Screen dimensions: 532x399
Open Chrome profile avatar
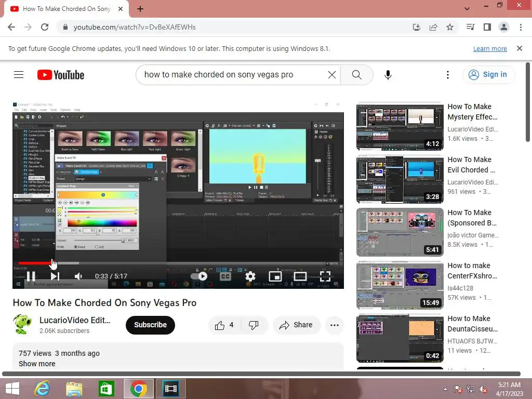[x=504, y=27]
